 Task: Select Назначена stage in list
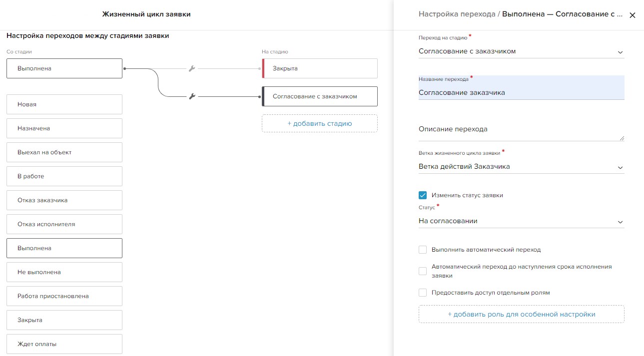point(64,128)
